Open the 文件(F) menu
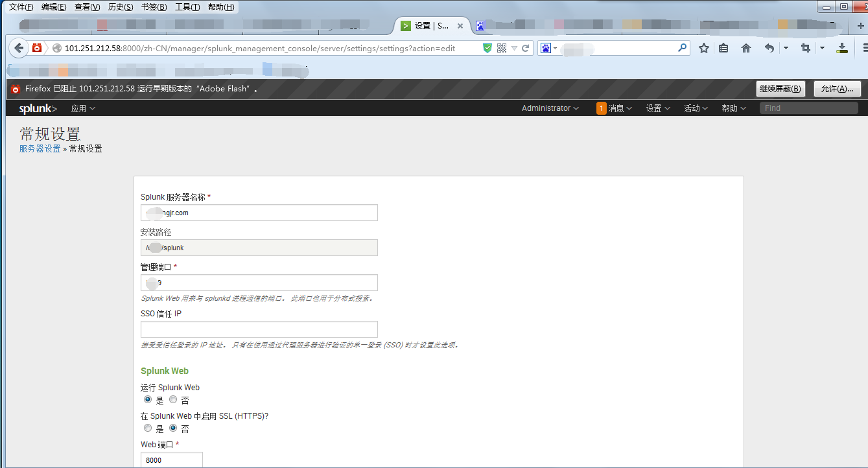Viewport: 868px width, 468px height. 21,7
